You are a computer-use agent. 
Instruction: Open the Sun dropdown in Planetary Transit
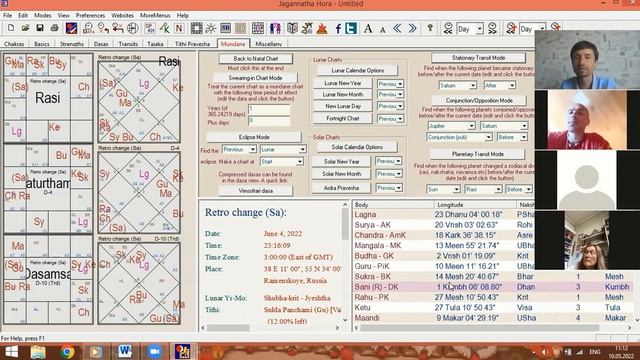[x=443, y=189]
